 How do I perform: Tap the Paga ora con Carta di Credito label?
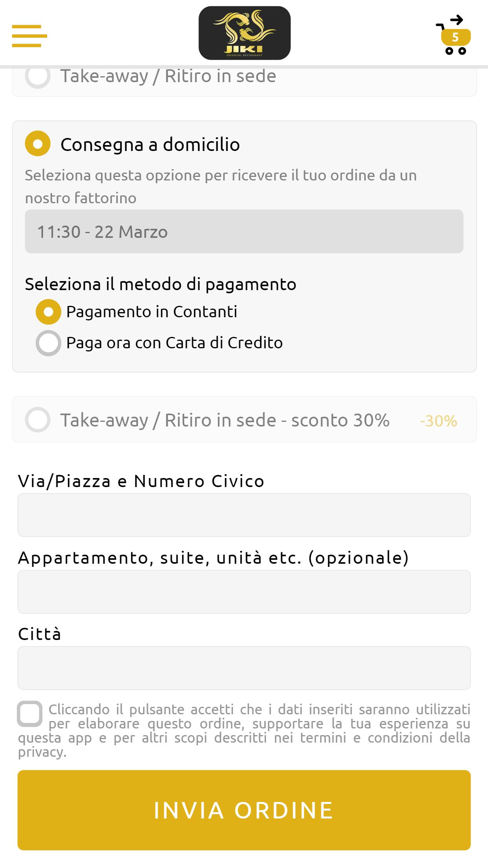(x=174, y=343)
